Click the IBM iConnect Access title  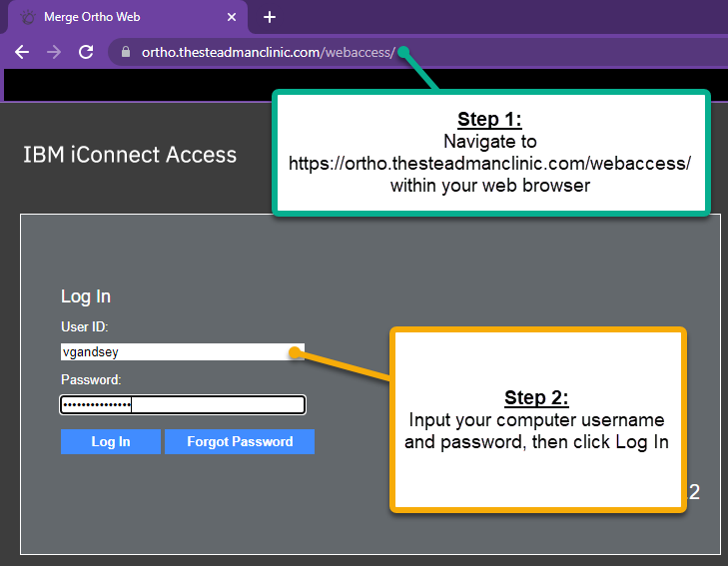tap(130, 155)
